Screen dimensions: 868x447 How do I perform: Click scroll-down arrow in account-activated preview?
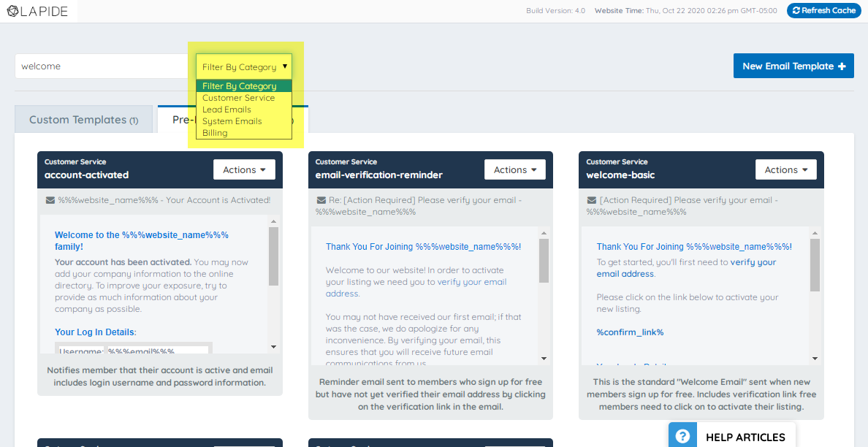[273, 347]
